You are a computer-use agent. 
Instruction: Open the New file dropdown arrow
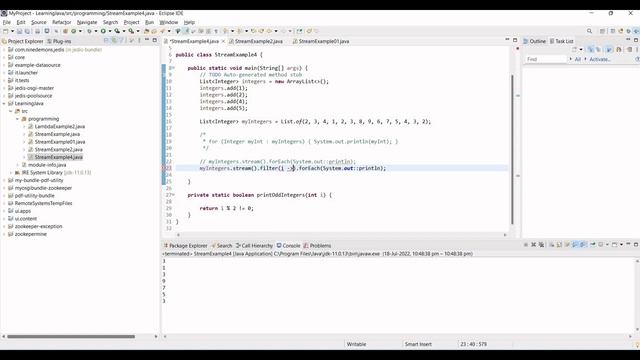(12, 31)
